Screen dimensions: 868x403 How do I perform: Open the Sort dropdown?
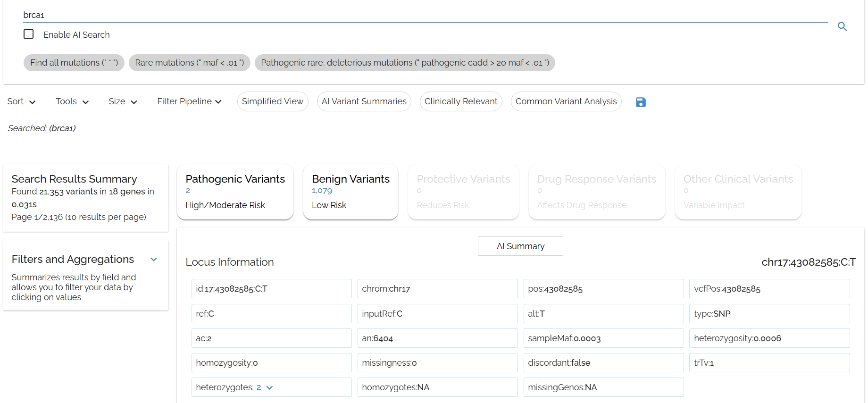point(21,101)
